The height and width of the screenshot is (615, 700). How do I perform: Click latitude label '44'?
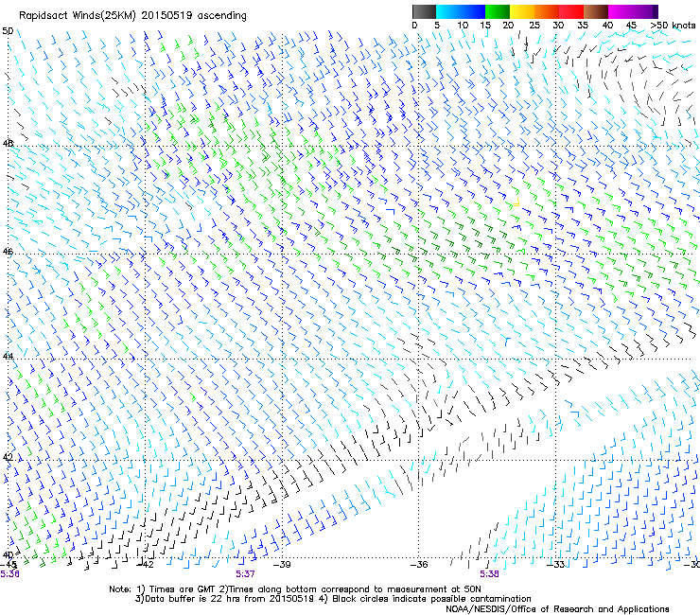(x=8, y=357)
